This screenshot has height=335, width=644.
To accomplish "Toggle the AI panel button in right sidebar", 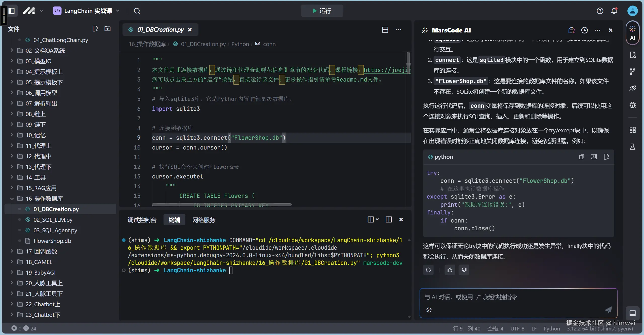I will coord(632,33).
